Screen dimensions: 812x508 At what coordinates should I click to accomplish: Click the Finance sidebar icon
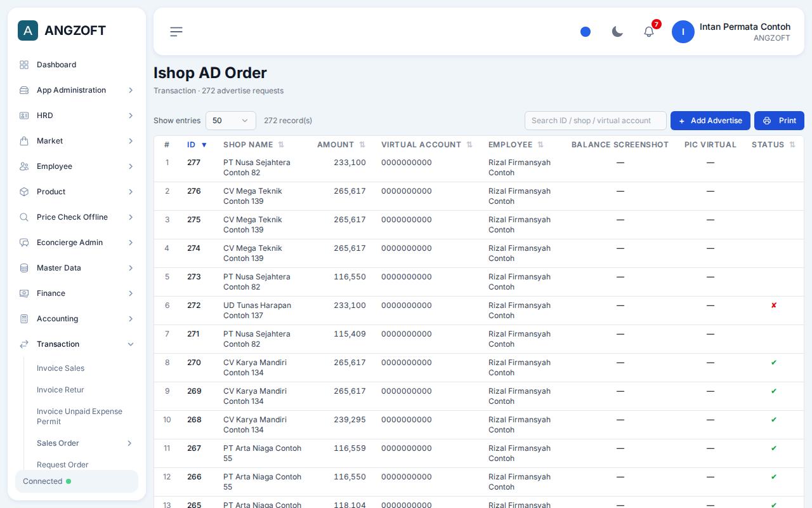point(24,293)
